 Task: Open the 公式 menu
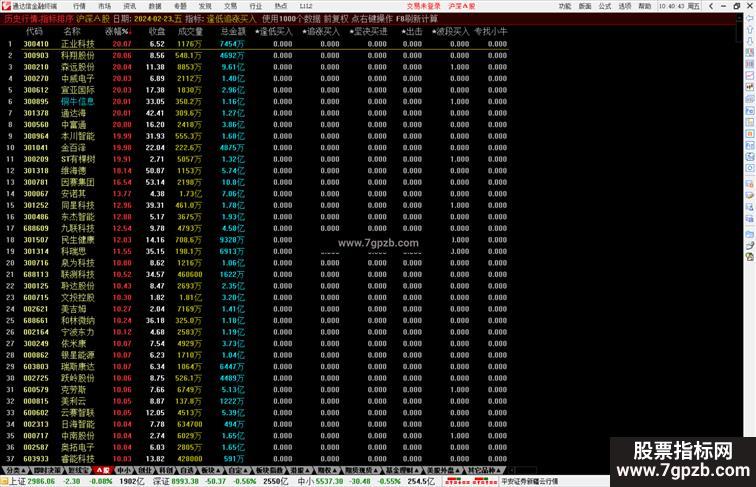pyautogui.click(x=605, y=6)
